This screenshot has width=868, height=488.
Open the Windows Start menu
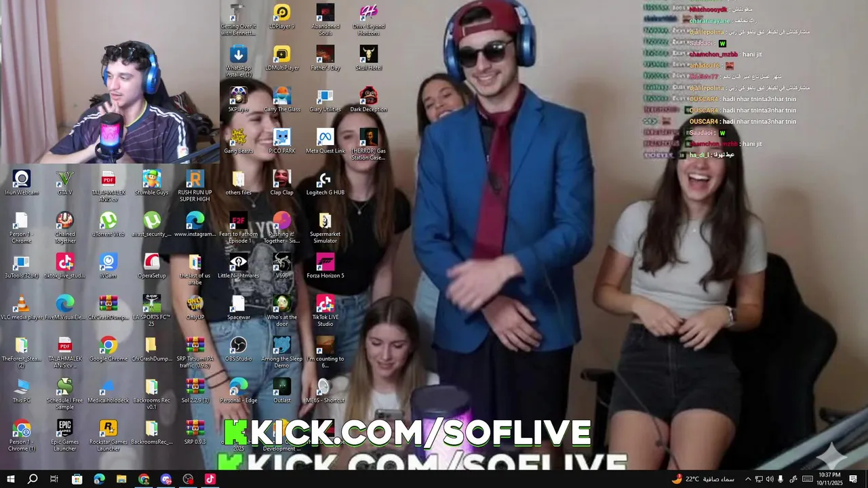(x=11, y=479)
